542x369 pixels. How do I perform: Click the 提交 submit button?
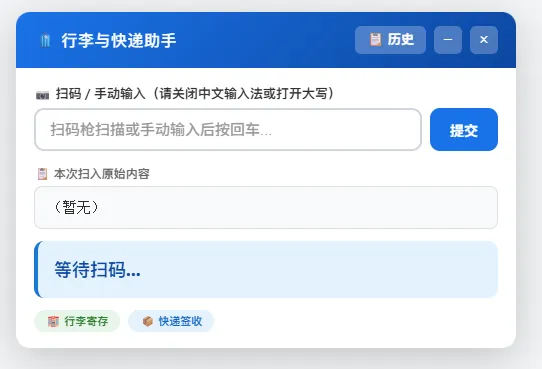464,130
